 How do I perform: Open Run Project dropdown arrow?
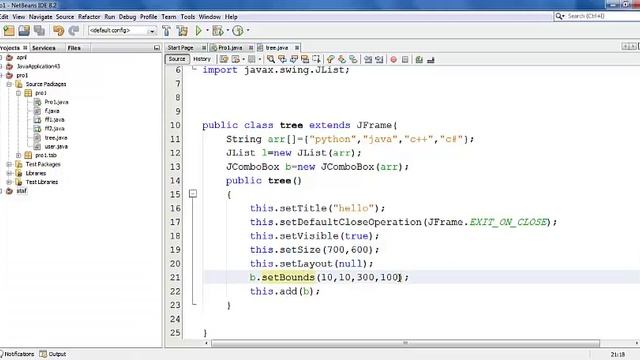(207, 31)
